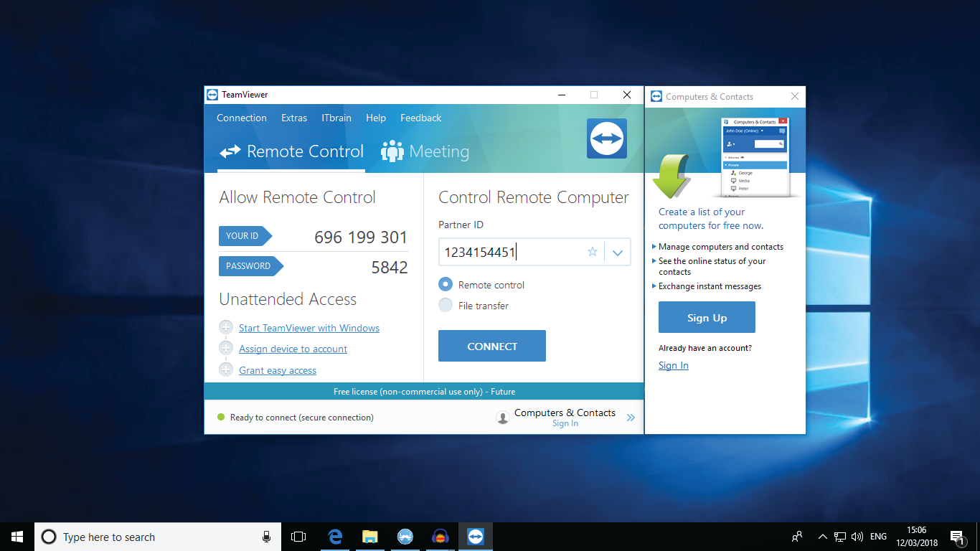Click the plus icon beside Assign device to account
The height and width of the screenshot is (551, 980).
click(226, 348)
